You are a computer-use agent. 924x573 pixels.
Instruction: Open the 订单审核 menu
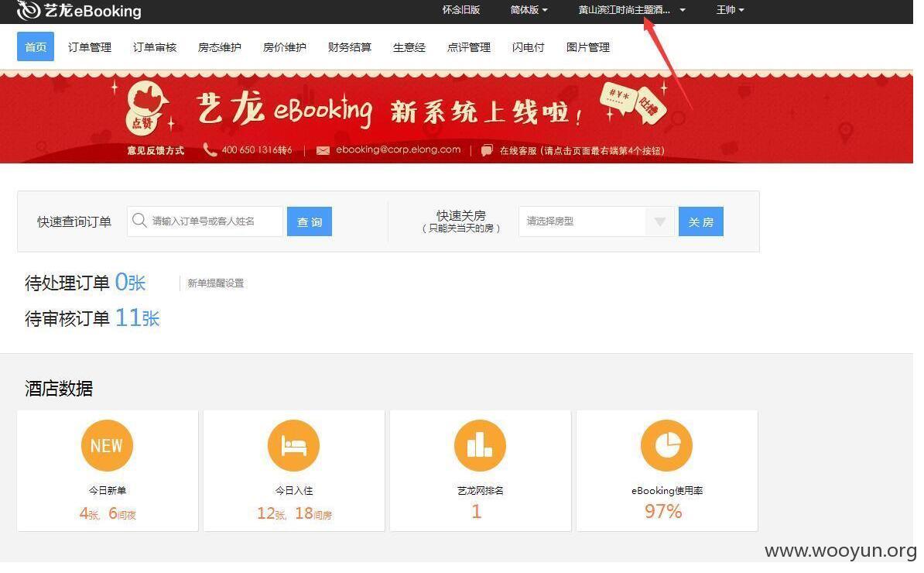[155, 47]
